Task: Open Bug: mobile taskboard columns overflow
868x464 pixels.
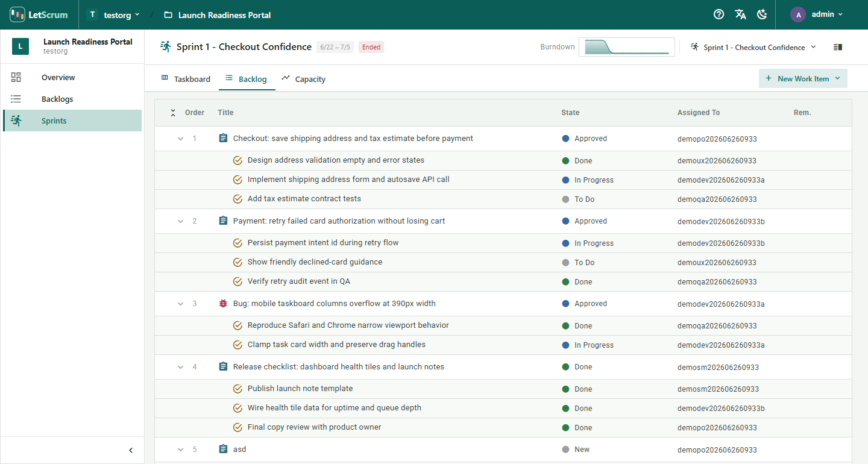Action: coord(335,304)
